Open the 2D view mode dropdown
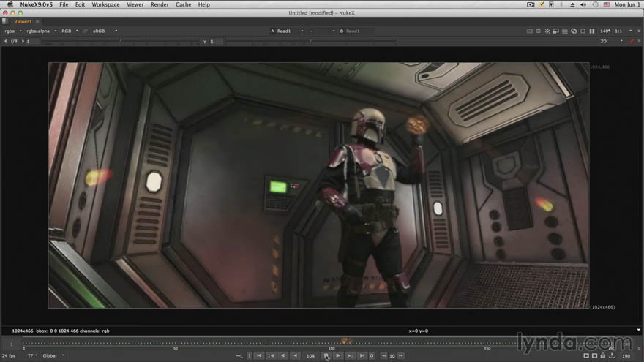The width and height of the screenshot is (644, 362). (611, 41)
